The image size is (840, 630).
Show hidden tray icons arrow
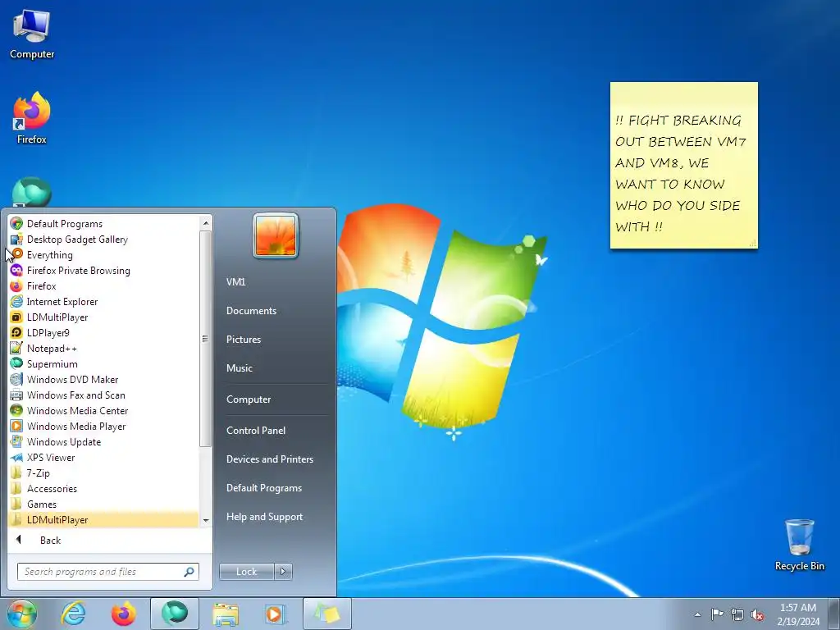697,614
